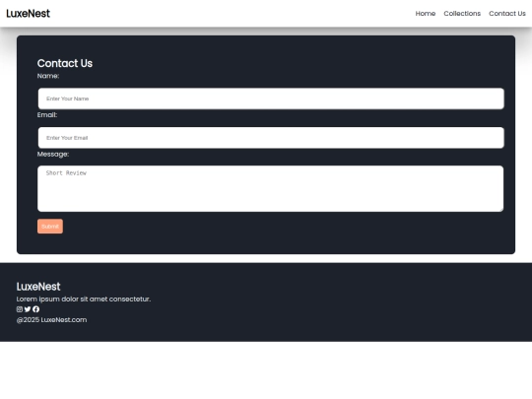Open the Instagram icon in footer
The image size is (532, 399).
pyautogui.click(x=20, y=309)
